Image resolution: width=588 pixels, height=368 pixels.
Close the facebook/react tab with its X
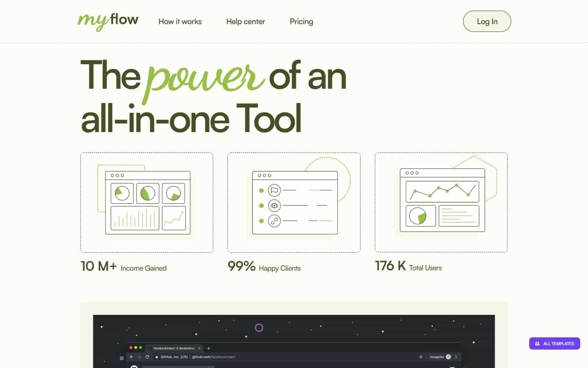click(200, 348)
